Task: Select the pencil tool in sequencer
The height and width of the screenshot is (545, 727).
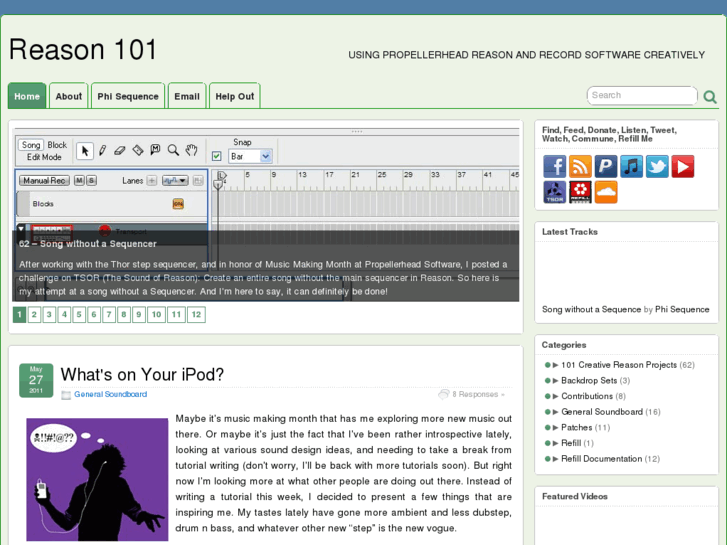Action: click(x=102, y=150)
